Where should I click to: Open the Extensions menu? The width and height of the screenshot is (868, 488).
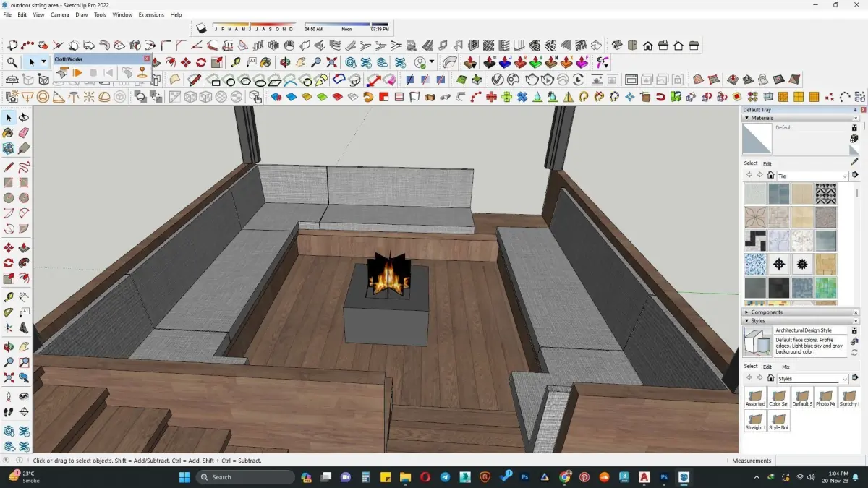pyautogui.click(x=151, y=14)
